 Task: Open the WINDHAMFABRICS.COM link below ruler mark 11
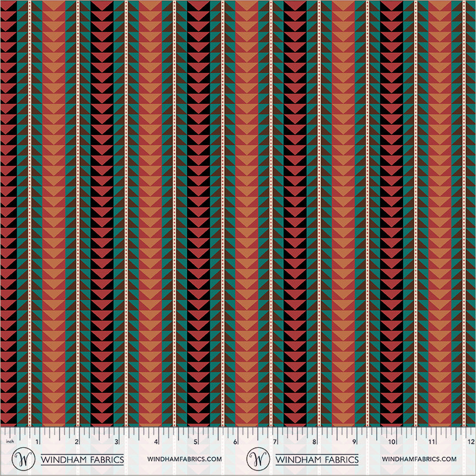click(x=419, y=459)
